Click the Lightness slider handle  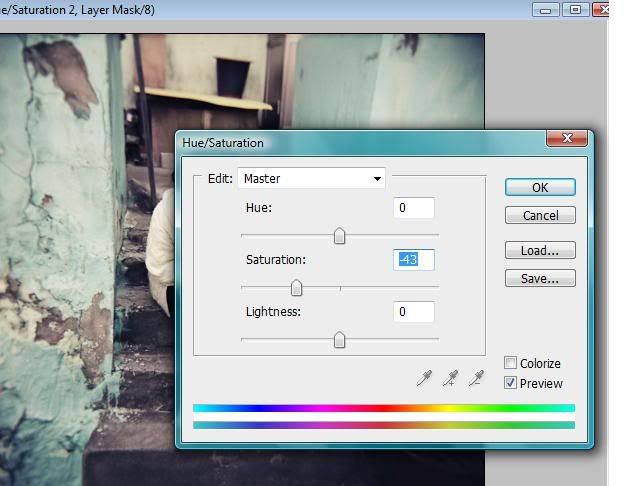point(339,340)
